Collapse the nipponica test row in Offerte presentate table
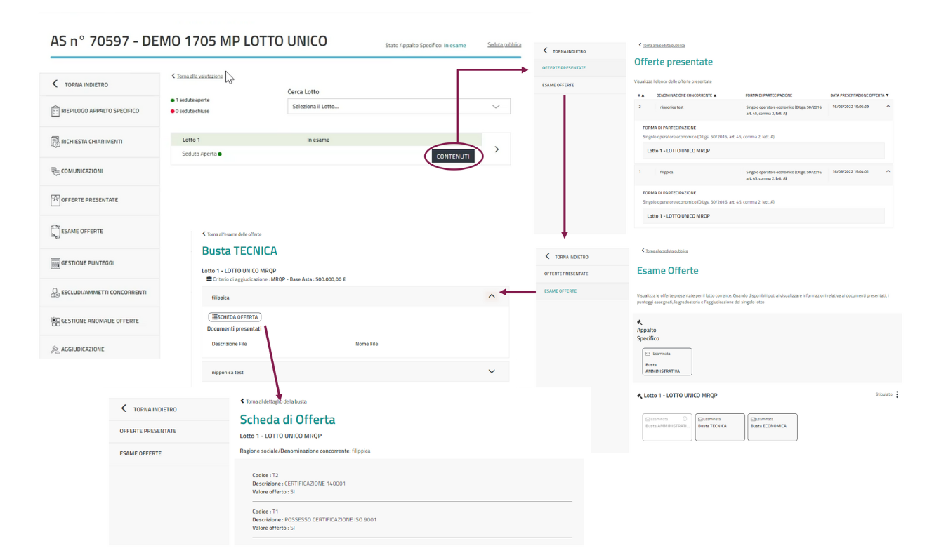This screenshot has height=560, width=946. point(887,106)
